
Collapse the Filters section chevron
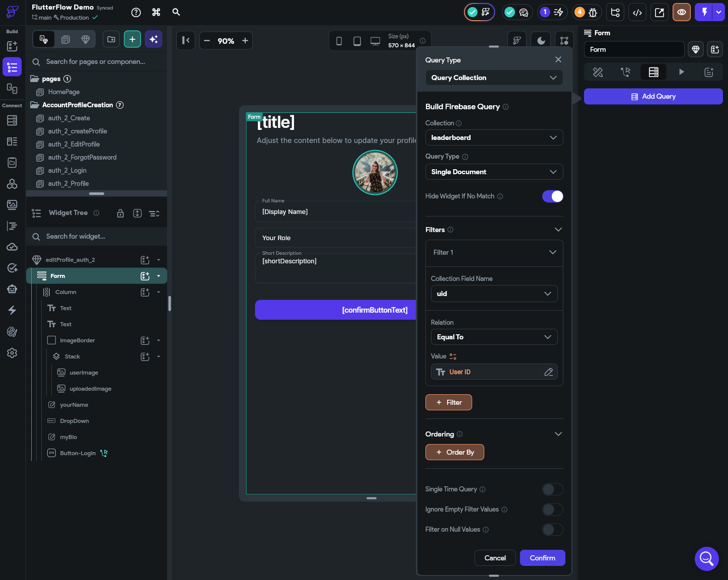tap(558, 230)
